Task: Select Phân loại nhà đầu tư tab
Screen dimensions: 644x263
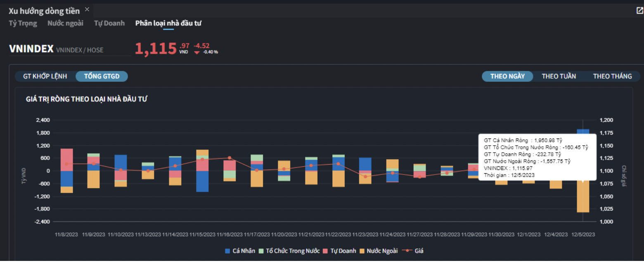Action: click(x=168, y=23)
